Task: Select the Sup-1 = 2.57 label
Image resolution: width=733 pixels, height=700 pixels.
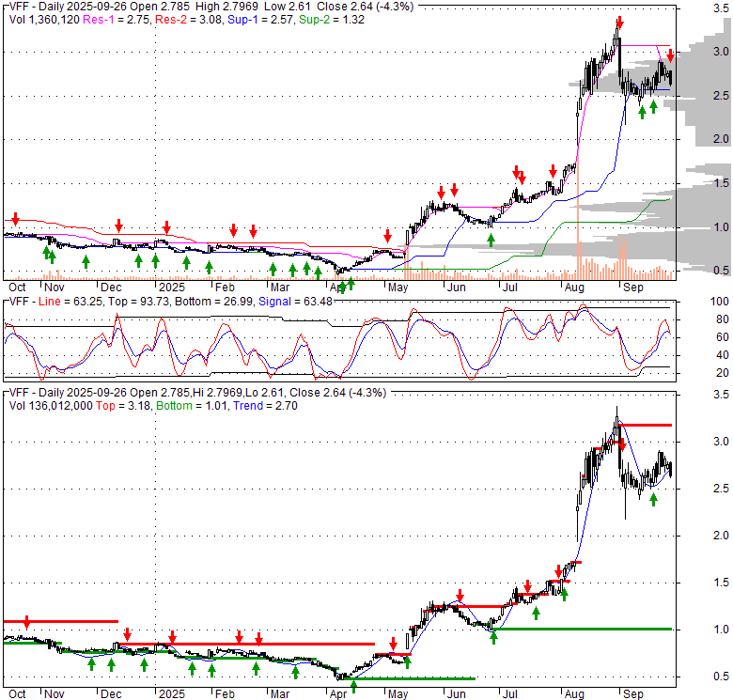Action: [261, 20]
